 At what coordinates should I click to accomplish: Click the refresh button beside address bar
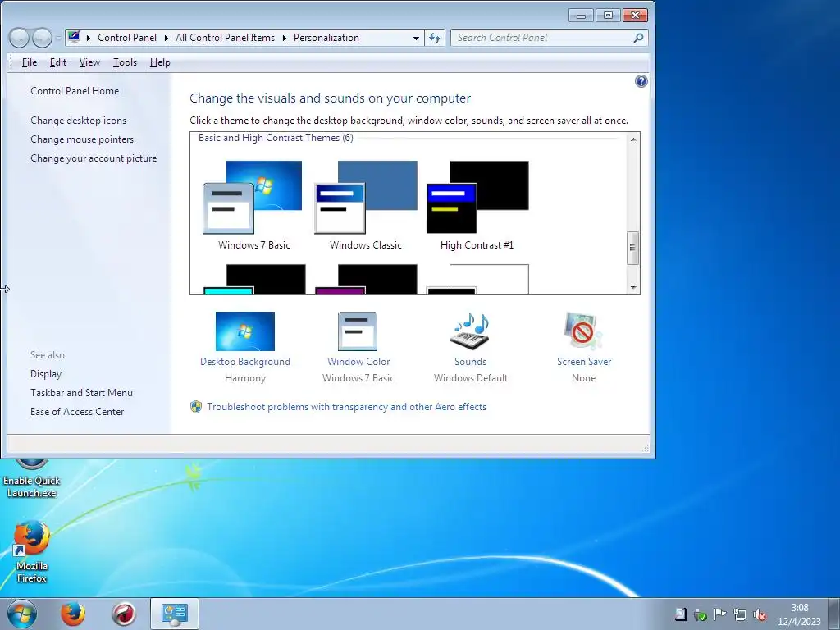pos(435,38)
